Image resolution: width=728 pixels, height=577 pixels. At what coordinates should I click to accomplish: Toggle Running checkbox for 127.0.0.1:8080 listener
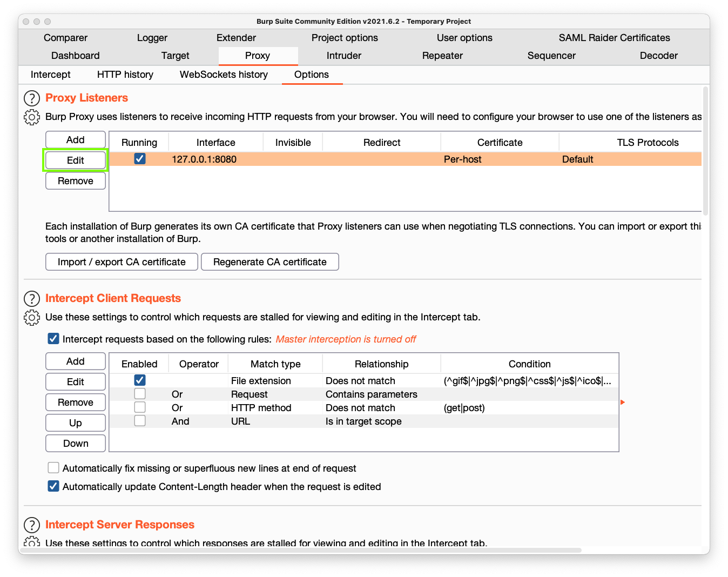click(x=140, y=159)
